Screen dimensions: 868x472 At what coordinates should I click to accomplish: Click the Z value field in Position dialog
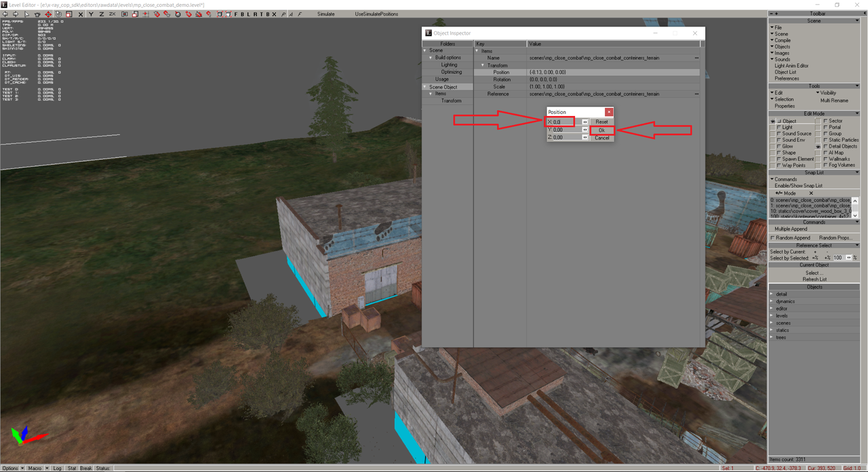tap(567, 137)
